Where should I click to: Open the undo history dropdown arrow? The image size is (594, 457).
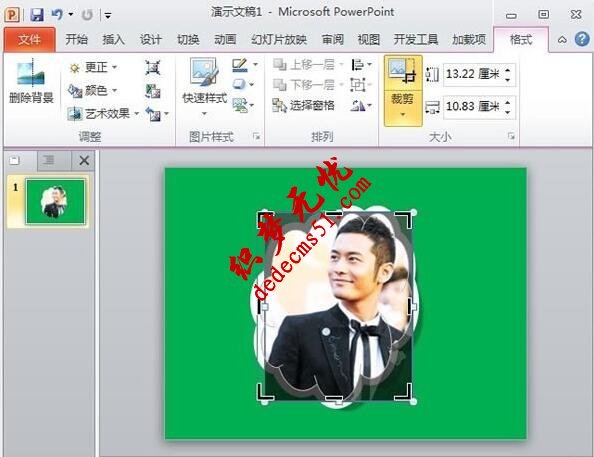click(71, 15)
